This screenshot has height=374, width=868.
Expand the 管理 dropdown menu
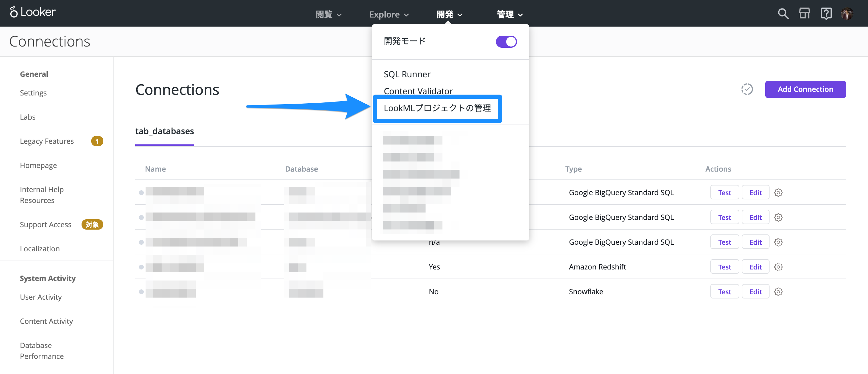510,15
